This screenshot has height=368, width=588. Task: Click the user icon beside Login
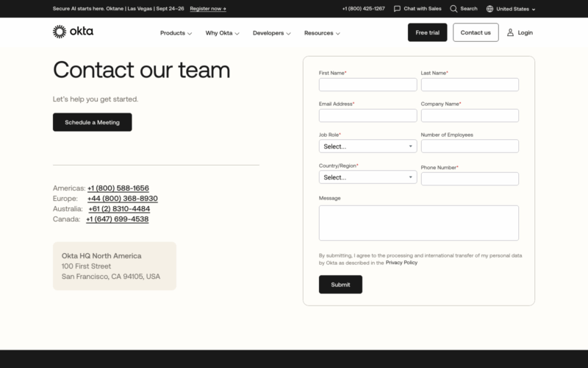click(x=510, y=32)
